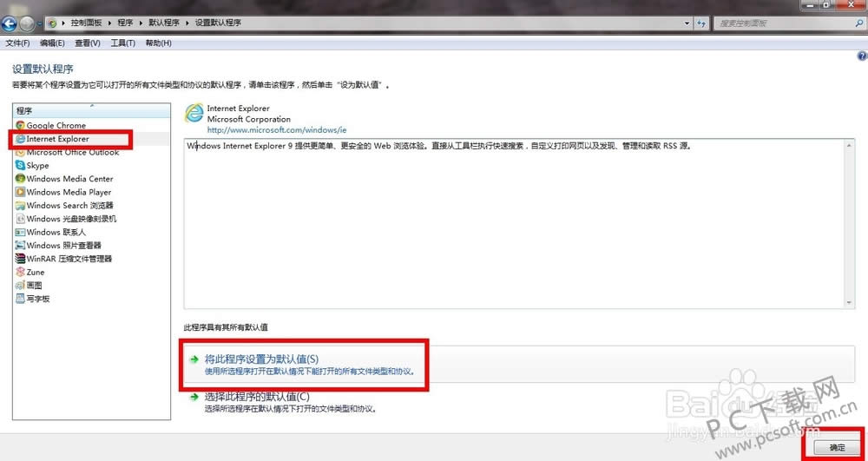
Task: Expand the address bar history dropdown
Action: (x=686, y=22)
